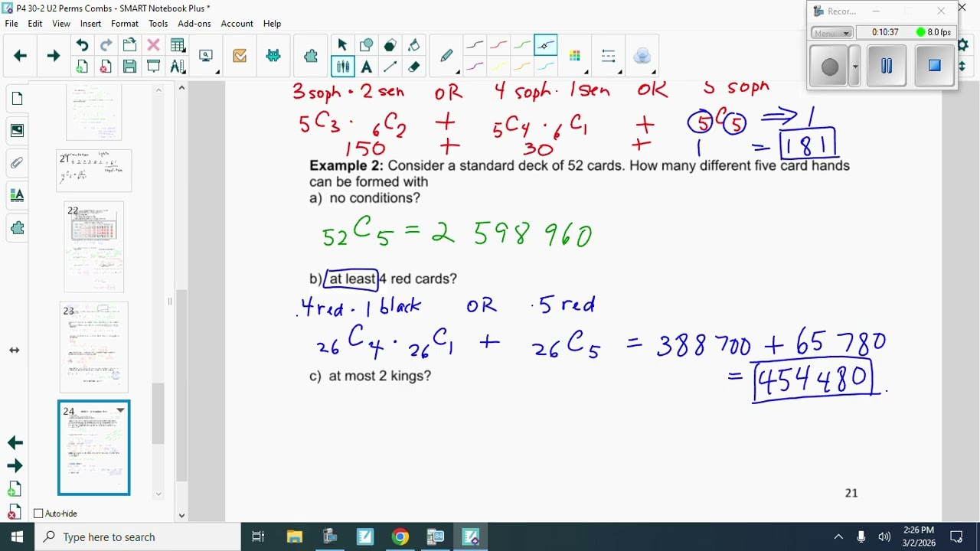The image size is (980, 551).
Task: Open pen type dropdown
Action: [x=447, y=56]
